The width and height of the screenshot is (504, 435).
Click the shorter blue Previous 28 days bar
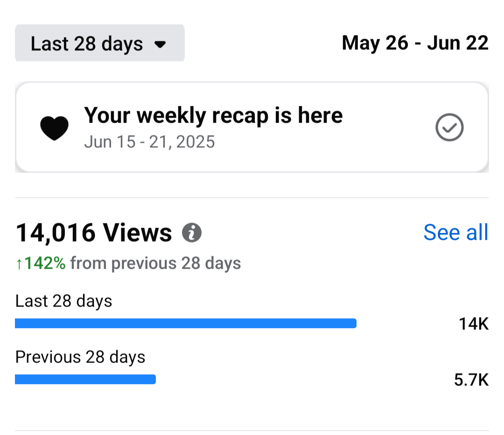pos(85,379)
